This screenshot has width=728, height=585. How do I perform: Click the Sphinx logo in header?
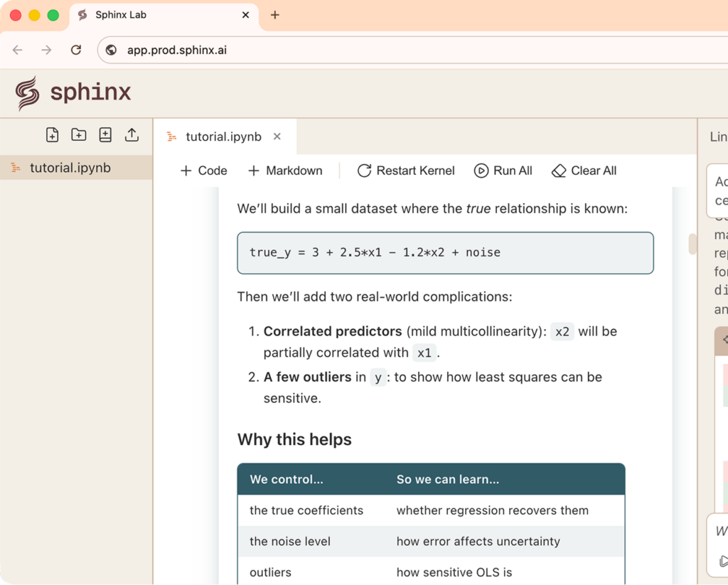(73, 93)
